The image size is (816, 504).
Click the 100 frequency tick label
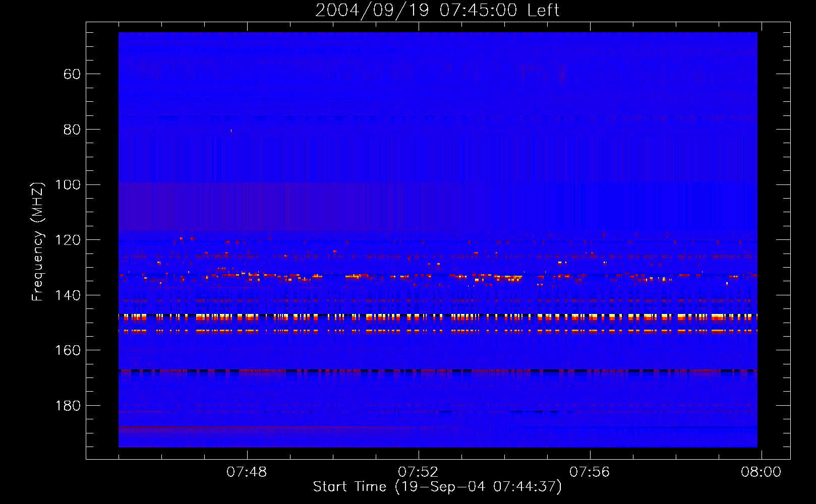click(68, 185)
